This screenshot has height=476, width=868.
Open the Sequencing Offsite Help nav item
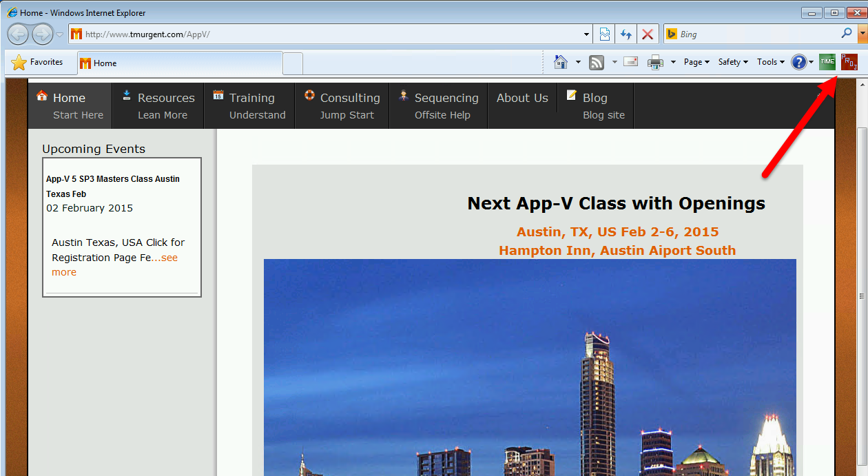[x=438, y=105]
